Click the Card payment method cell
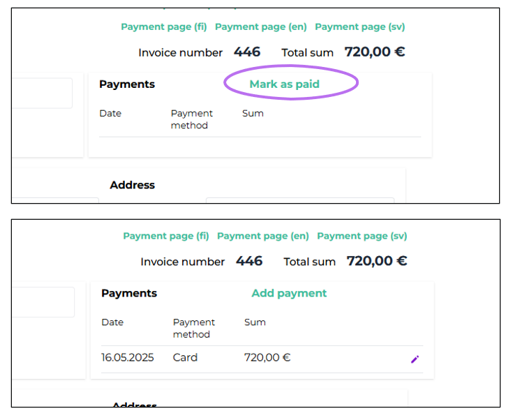Screen dimensions: 513x420 tap(185, 358)
